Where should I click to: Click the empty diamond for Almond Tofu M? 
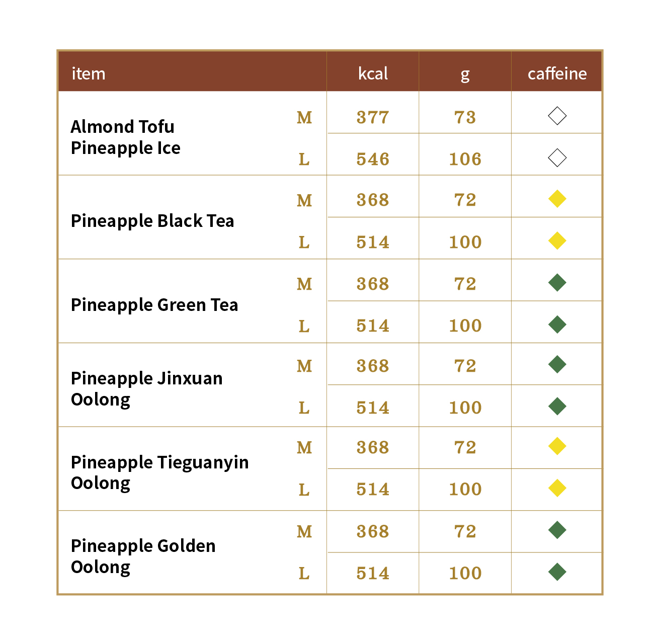click(x=557, y=116)
